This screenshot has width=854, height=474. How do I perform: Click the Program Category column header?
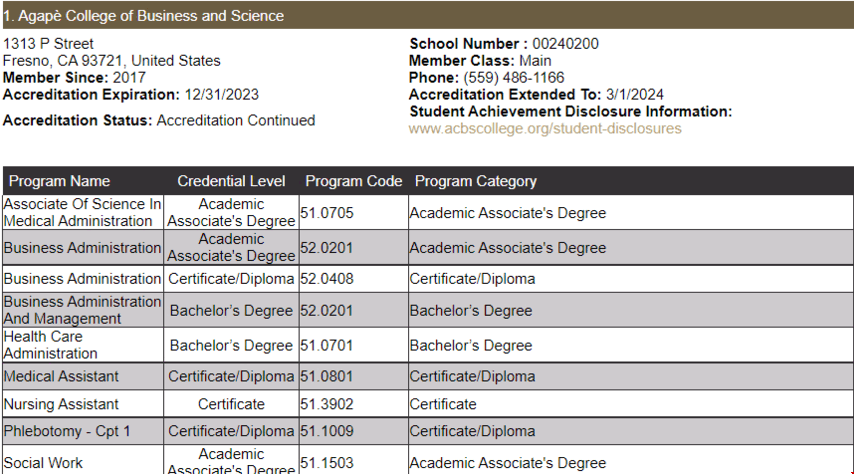(x=475, y=181)
